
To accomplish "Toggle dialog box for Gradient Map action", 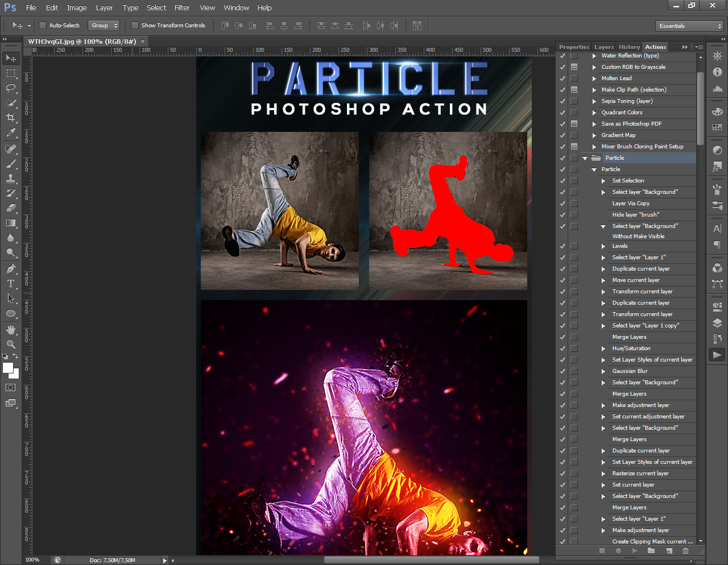I will pyautogui.click(x=574, y=135).
